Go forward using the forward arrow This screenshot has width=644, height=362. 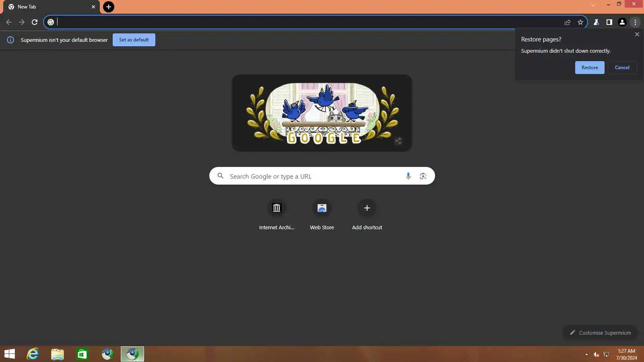point(22,22)
